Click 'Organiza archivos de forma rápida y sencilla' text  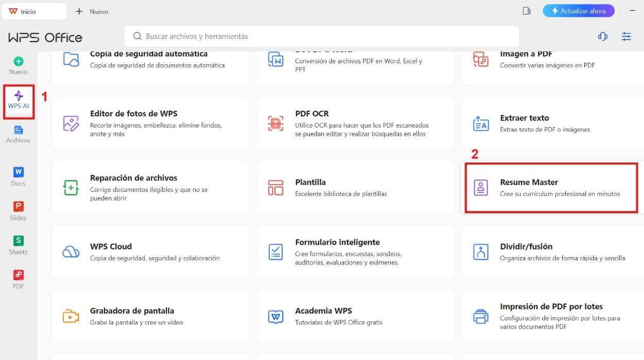tap(563, 258)
